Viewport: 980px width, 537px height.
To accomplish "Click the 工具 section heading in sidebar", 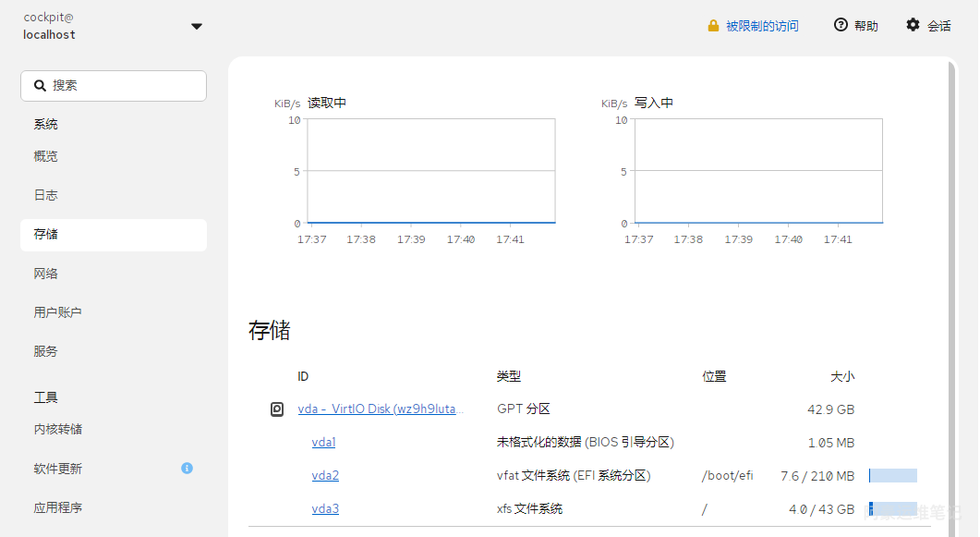I will tap(45, 397).
